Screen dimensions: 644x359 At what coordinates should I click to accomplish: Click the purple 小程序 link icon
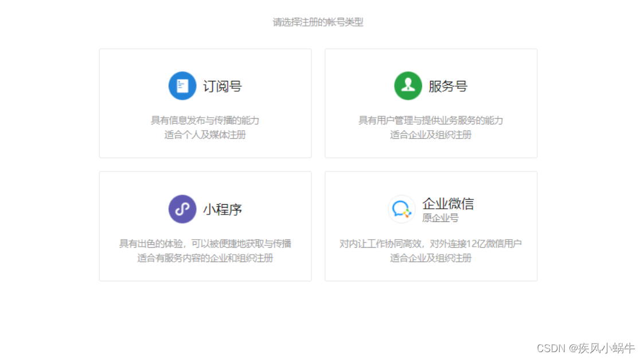pyautogui.click(x=182, y=209)
